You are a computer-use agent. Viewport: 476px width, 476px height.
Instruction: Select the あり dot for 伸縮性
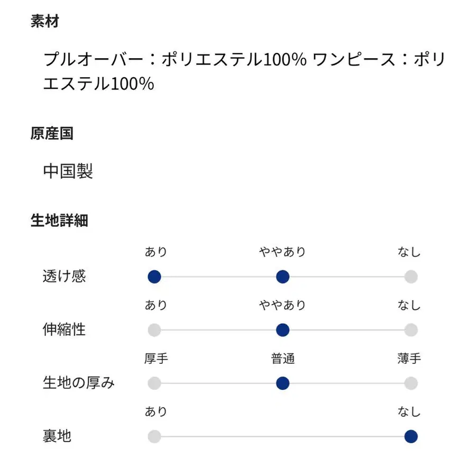pyautogui.click(x=154, y=330)
